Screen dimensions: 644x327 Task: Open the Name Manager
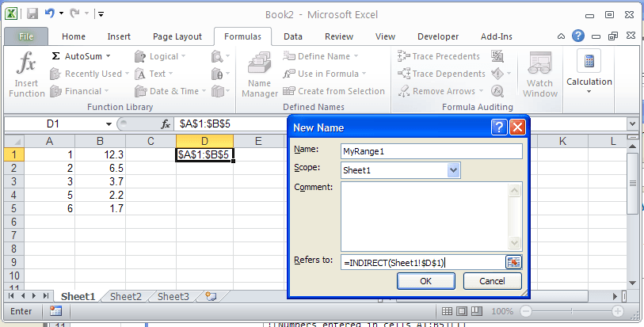(x=259, y=74)
